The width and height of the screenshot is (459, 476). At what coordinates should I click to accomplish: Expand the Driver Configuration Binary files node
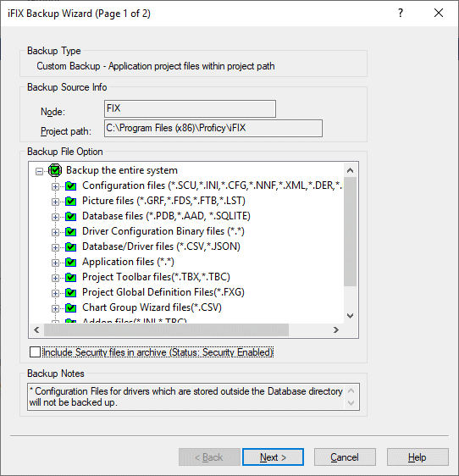point(55,233)
